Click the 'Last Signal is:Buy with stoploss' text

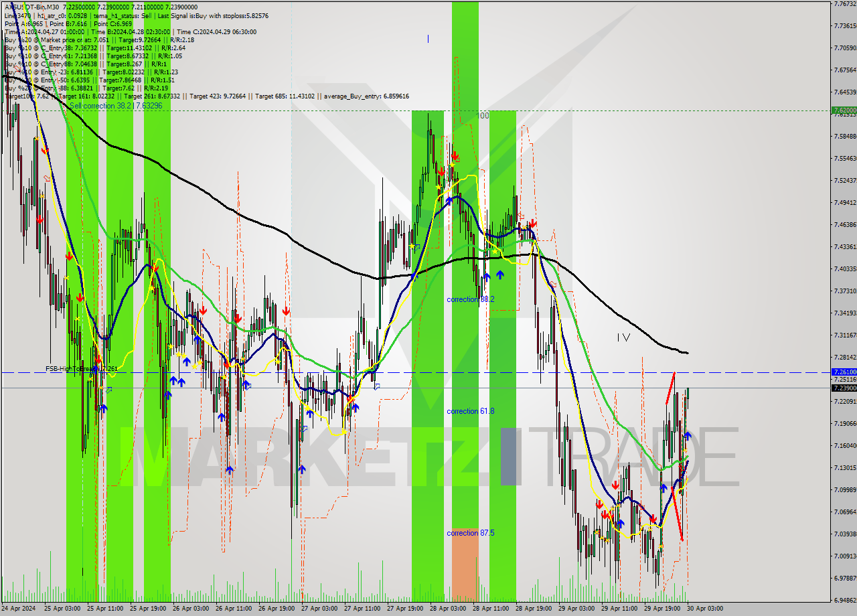(212, 15)
